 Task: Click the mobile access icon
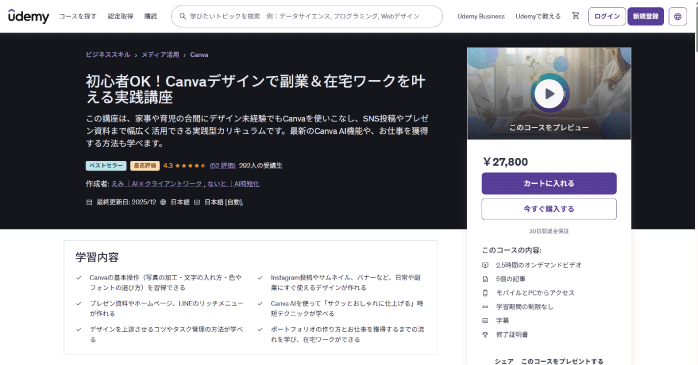pyautogui.click(x=485, y=293)
